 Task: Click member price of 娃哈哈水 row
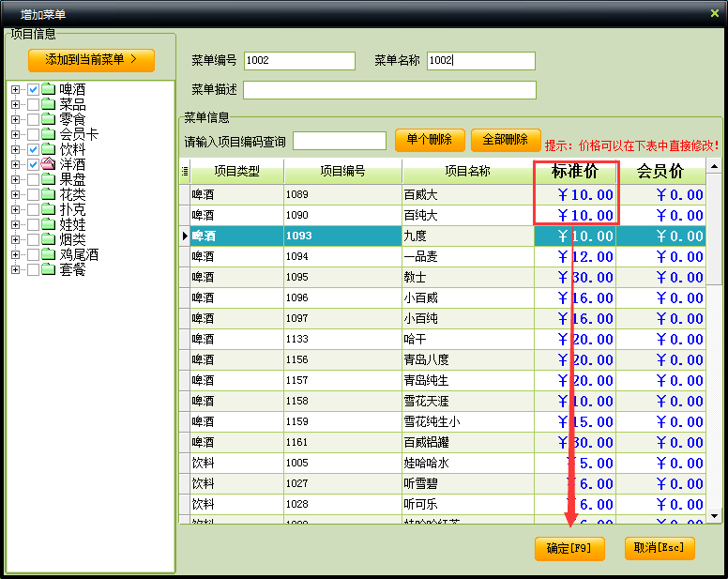click(660, 463)
